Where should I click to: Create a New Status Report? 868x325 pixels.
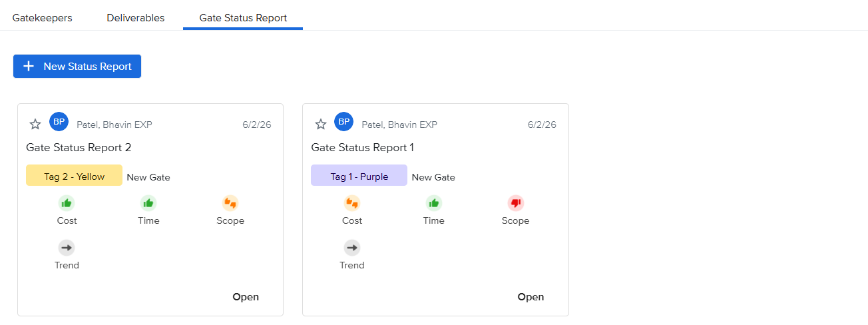(77, 67)
